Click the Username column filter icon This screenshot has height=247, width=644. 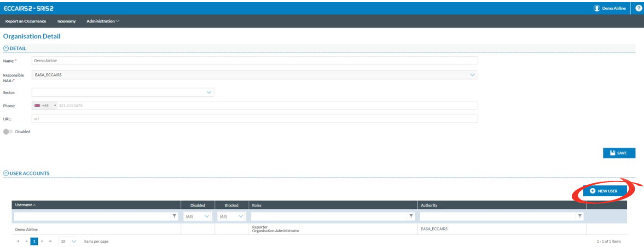[x=174, y=216]
